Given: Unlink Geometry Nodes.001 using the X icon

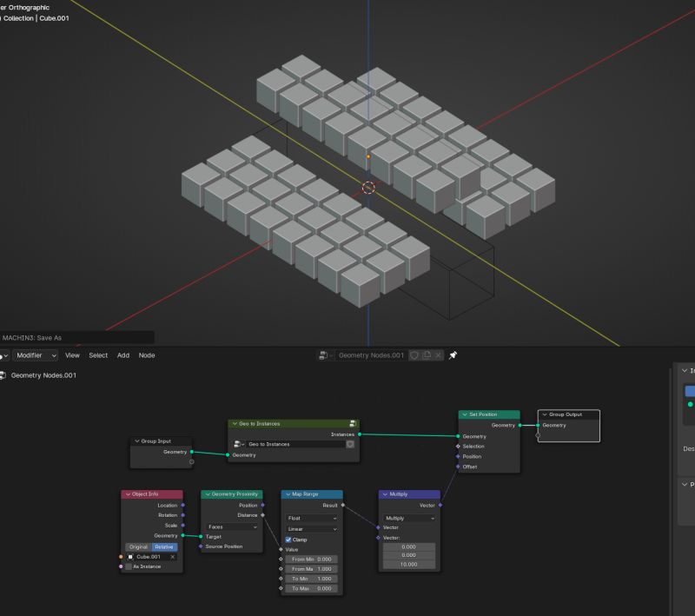Looking at the screenshot, I should (438, 354).
